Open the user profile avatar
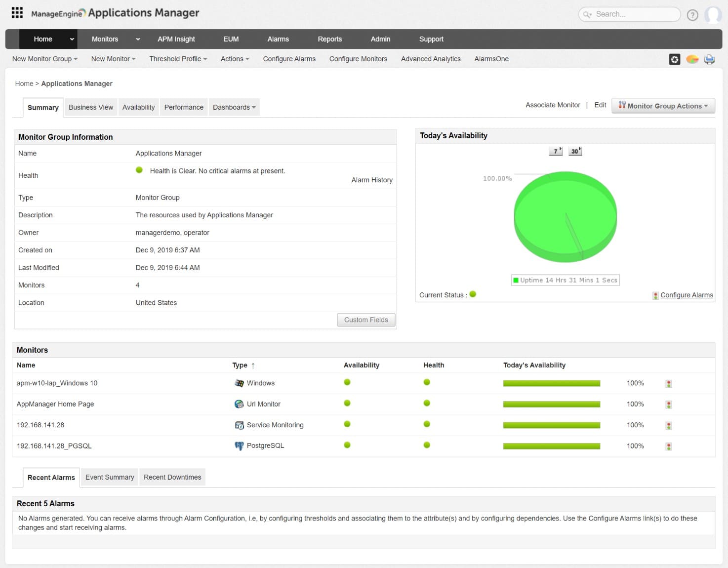This screenshot has width=728, height=568. pos(713,15)
